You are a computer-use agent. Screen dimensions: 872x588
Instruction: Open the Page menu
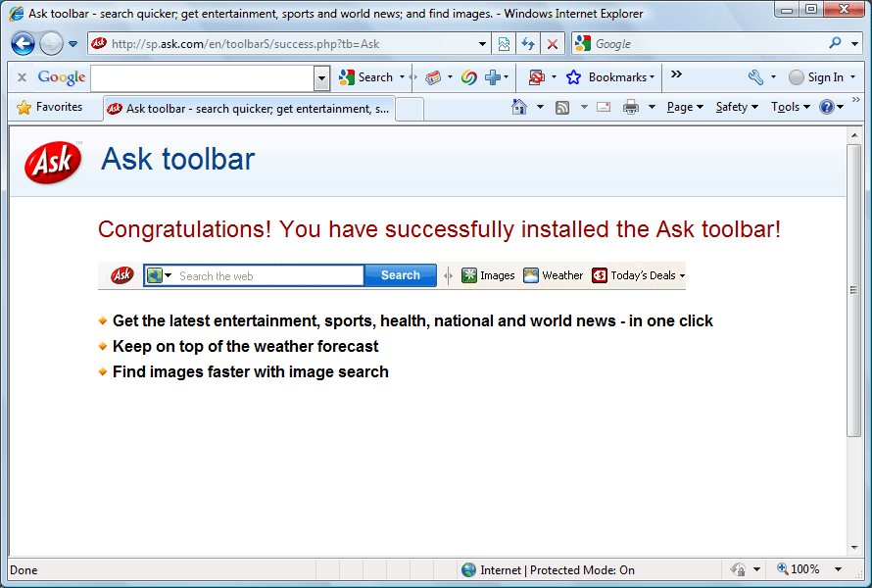[x=685, y=107]
